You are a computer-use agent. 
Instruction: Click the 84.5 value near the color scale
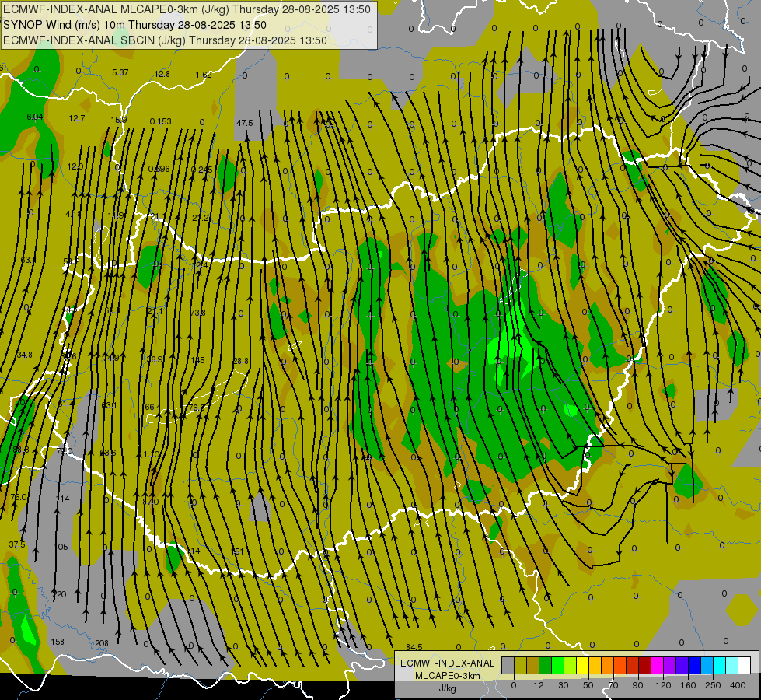pyautogui.click(x=414, y=647)
